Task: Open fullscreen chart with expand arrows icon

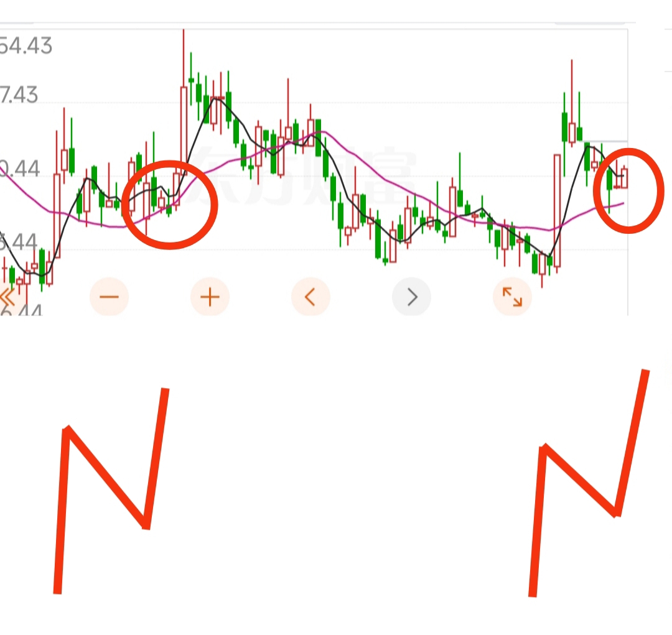Action: point(513,297)
